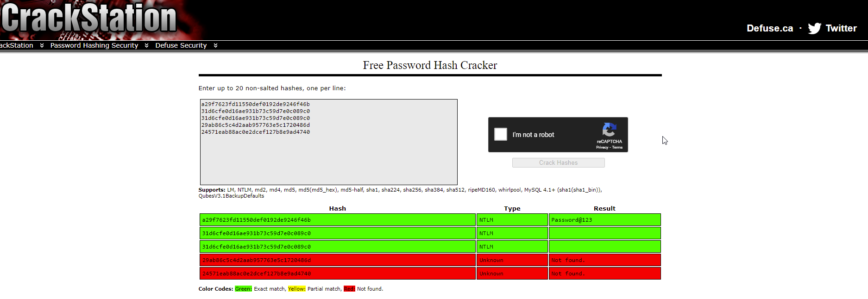Click the CrackStation logo
Screen dimensions: 868x299
(89, 19)
